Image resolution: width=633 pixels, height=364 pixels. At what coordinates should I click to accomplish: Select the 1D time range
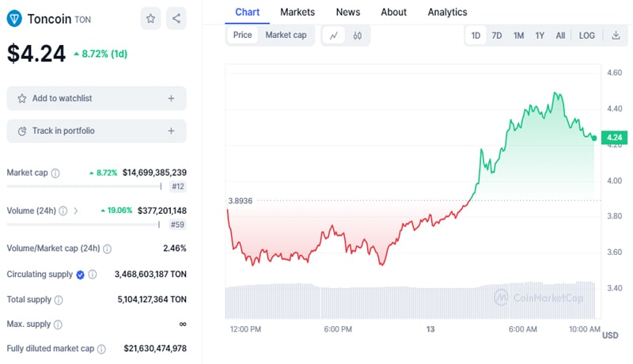tap(476, 36)
